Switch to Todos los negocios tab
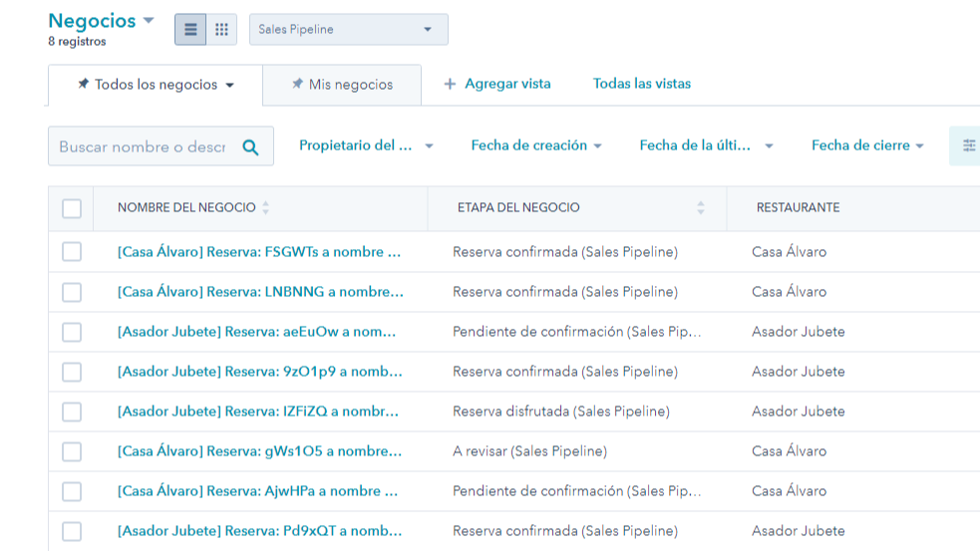 tap(156, 85)
